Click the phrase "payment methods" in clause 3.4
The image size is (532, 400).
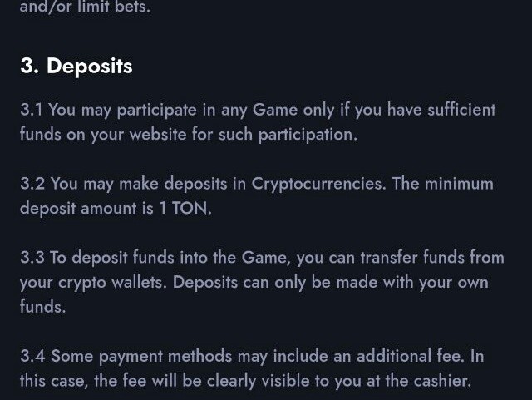165,357
